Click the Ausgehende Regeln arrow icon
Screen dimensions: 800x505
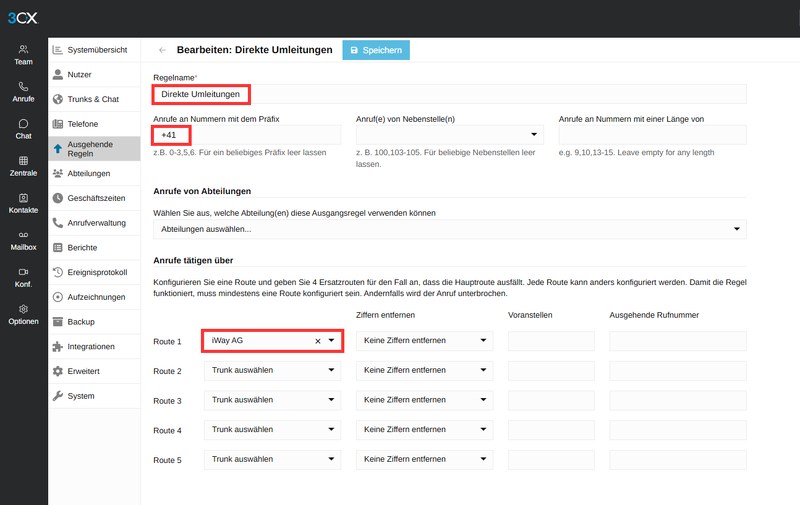58,148
